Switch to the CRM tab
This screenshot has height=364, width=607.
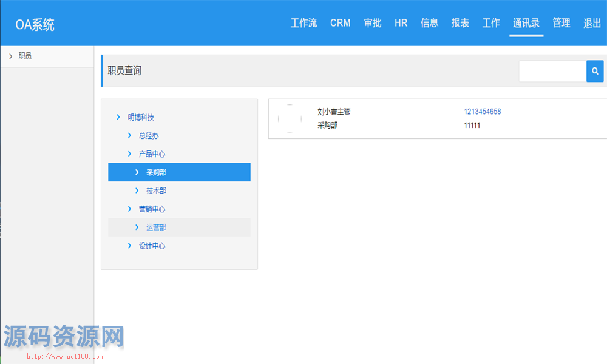[x=340, y=22]
